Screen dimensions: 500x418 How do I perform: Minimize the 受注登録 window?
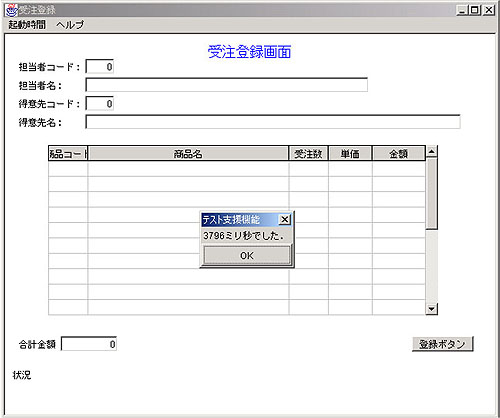point(462,10)
